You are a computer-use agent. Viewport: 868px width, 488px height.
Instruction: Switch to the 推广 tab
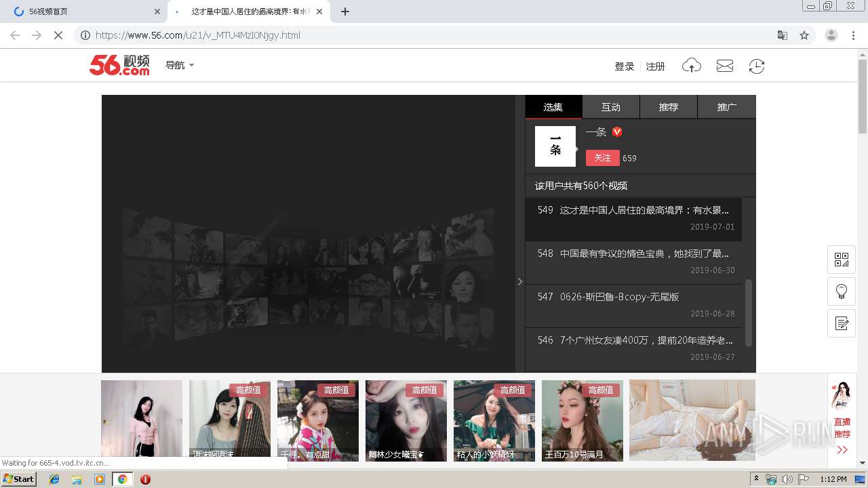coord(727,107)
